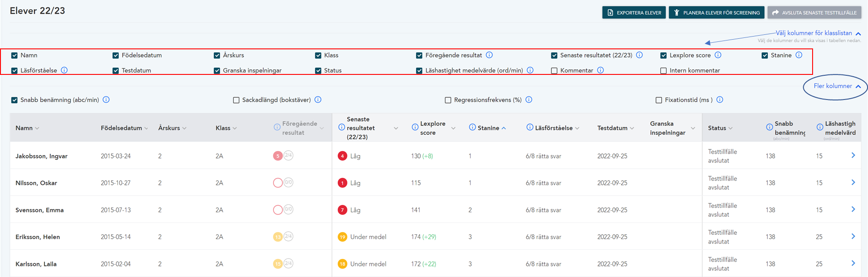Uncheck the Status column checkbox

click(318, 70)
